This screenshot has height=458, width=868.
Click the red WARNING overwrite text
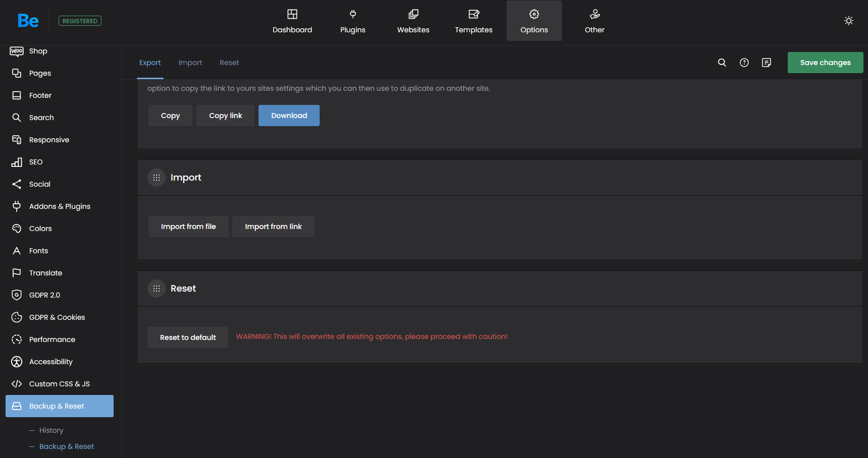pos(372,336)
